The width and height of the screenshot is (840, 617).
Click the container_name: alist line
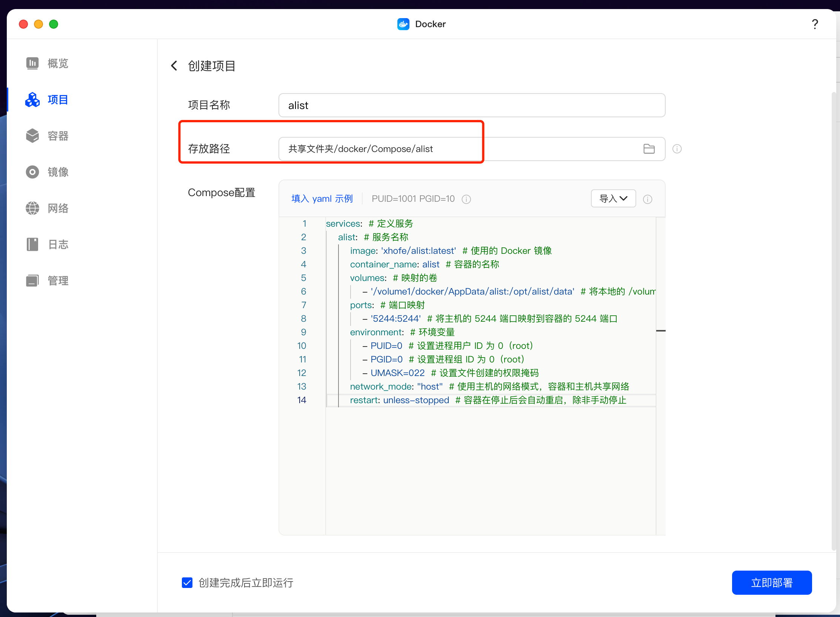point(425,264)
